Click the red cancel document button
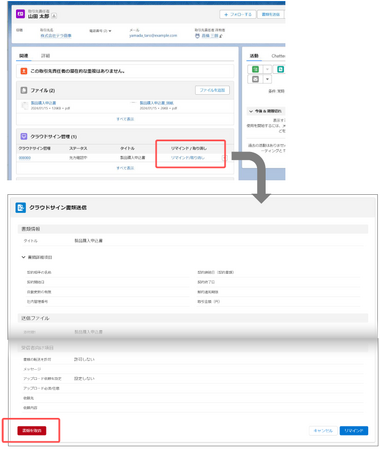381x450 pixels. 32,431
